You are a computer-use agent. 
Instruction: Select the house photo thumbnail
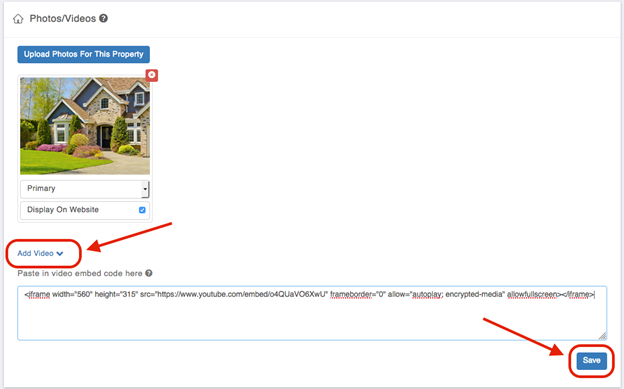pyautogui.click(x=85, y=126)
